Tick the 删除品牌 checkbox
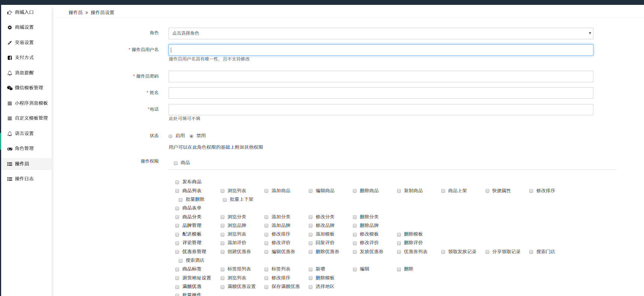Viewport: 644px width, 296px height. point(355,226)
